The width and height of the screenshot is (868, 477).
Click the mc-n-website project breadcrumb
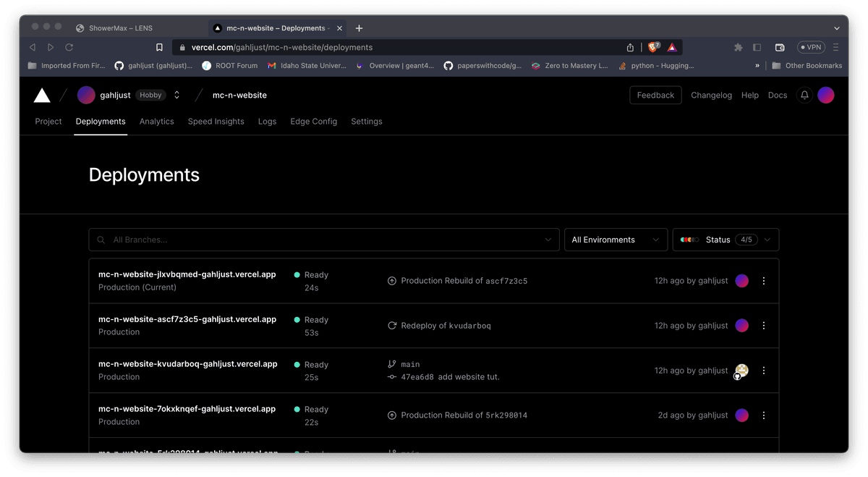pyautogui.click(x=239, y=95)
